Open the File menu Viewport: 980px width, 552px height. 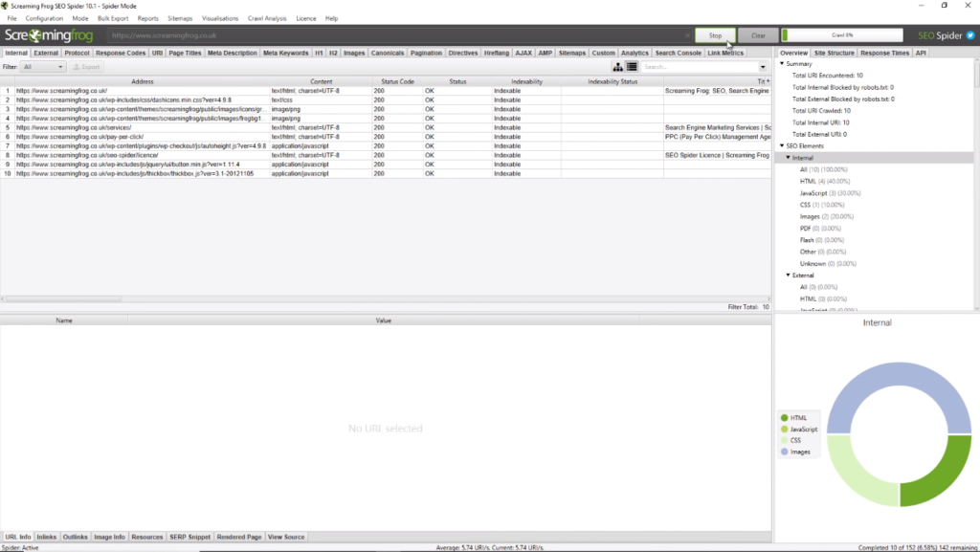(11, 19)
